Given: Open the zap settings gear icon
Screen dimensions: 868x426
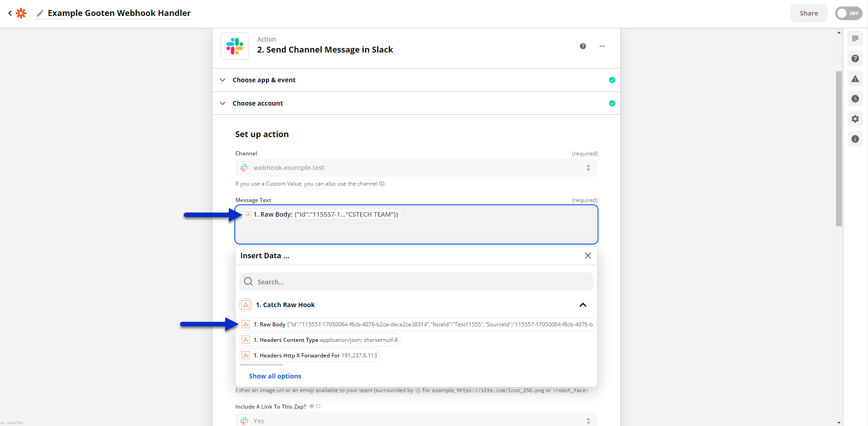Looking at the screenshot, I should (x=855, y=119).
